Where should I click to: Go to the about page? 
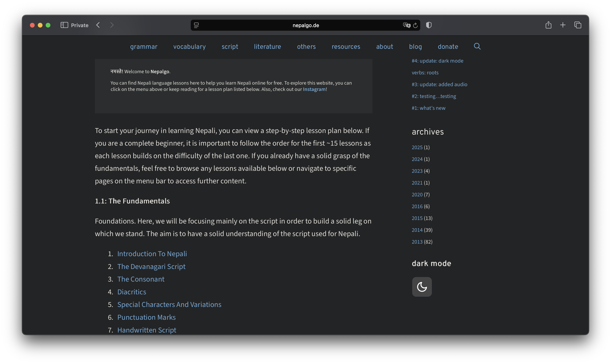pos(384,46)
